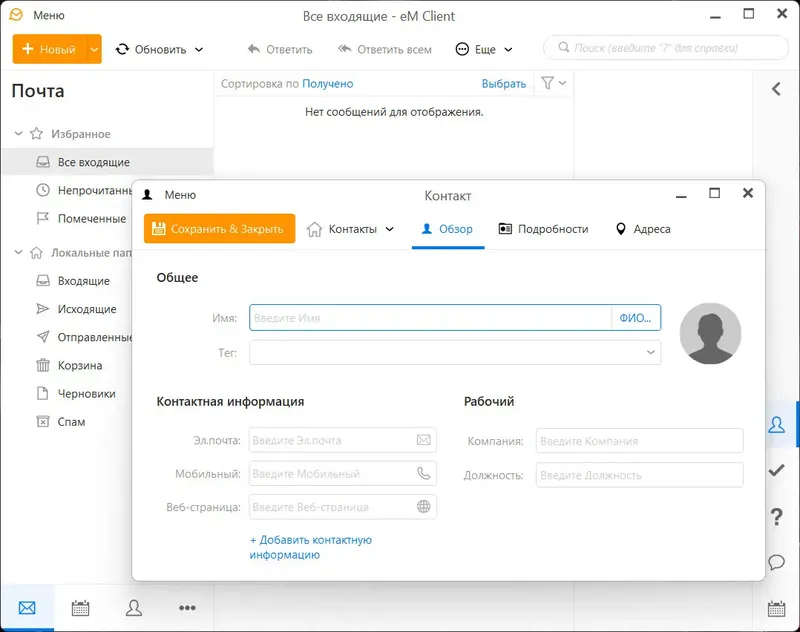Open the Calendar icon in the bottom bar

80,607
